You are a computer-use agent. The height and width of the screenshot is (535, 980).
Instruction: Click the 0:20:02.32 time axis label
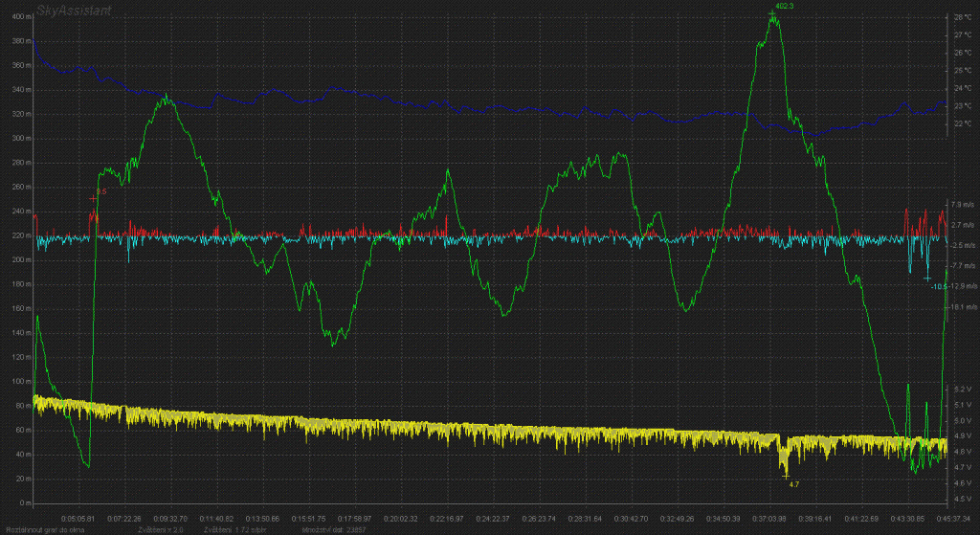pos(399,516)
